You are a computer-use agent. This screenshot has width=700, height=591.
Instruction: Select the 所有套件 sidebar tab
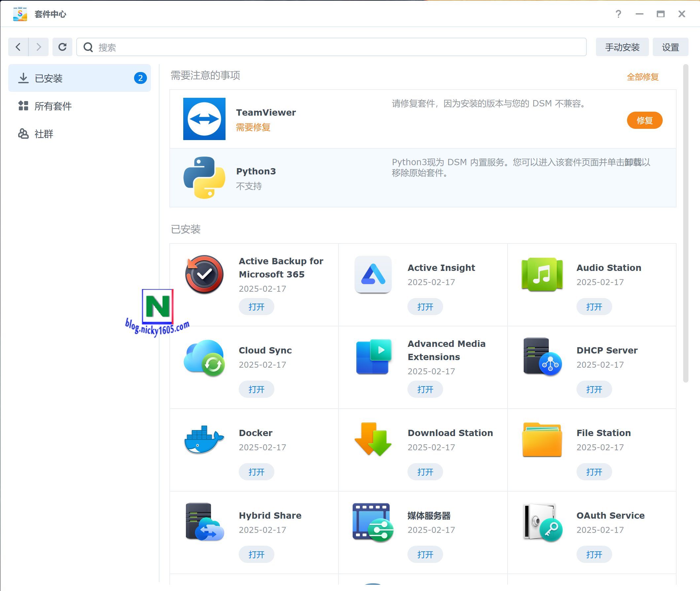[x=79, y=106]
